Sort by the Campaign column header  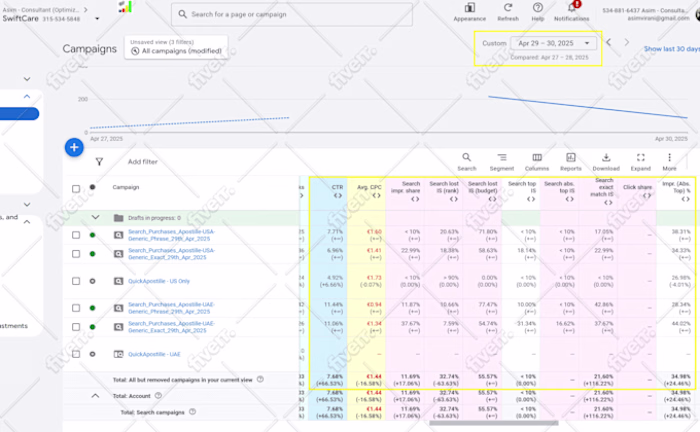(126, 187)
